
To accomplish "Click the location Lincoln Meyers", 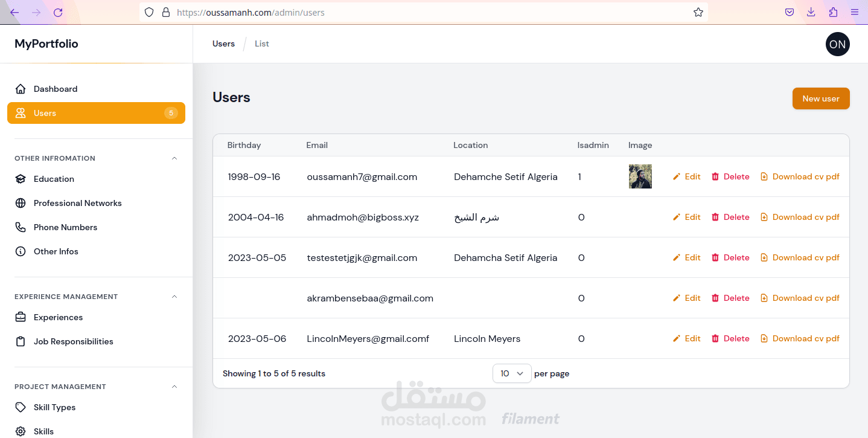I will 487,339.
